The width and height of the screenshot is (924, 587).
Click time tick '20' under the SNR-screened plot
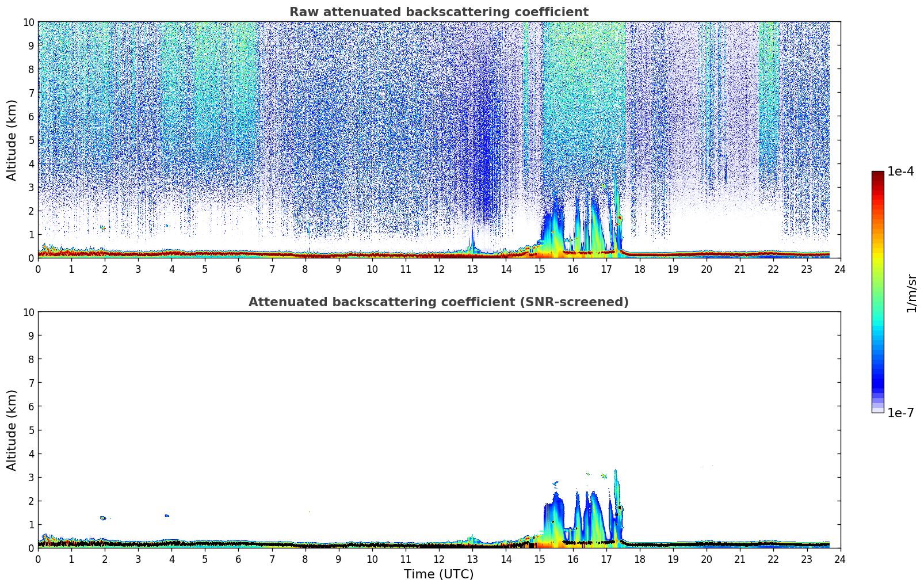[707, 559]
